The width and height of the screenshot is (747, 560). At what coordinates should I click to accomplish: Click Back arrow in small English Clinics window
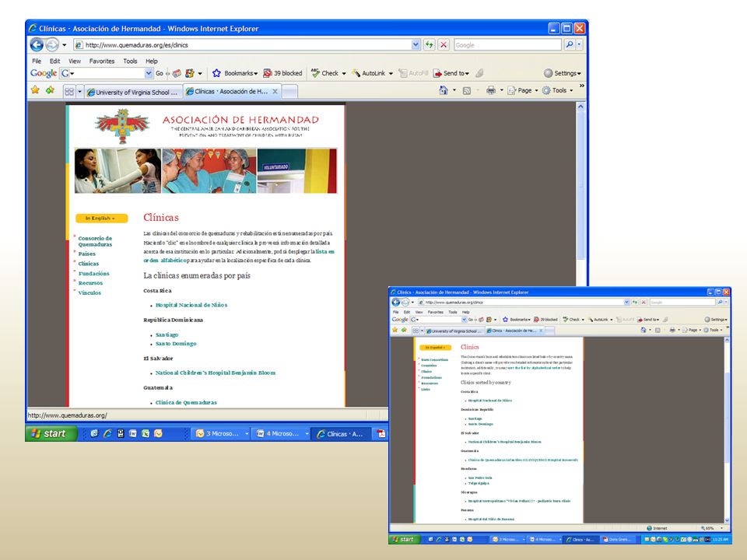[395, 302]
